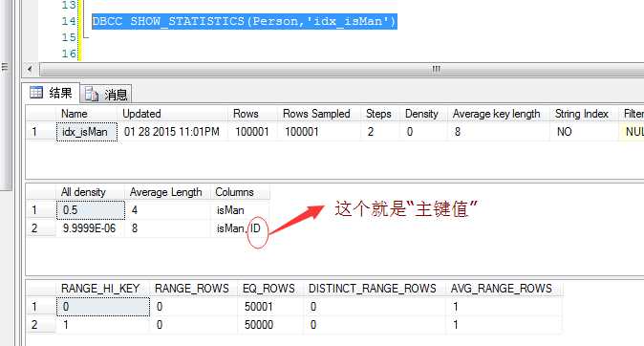Click row header 2 in the density grid
The height and width of the screenshot is (346, 644).
[x=41, y=228]
